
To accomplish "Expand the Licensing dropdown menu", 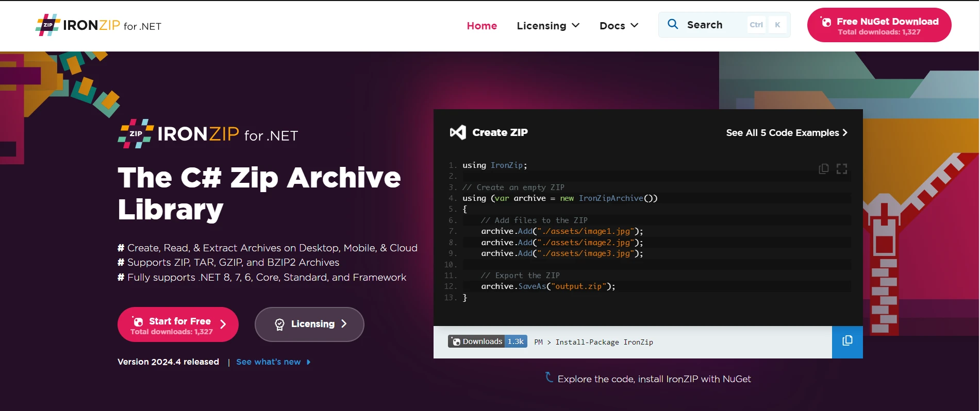I will tap(548, 26).
